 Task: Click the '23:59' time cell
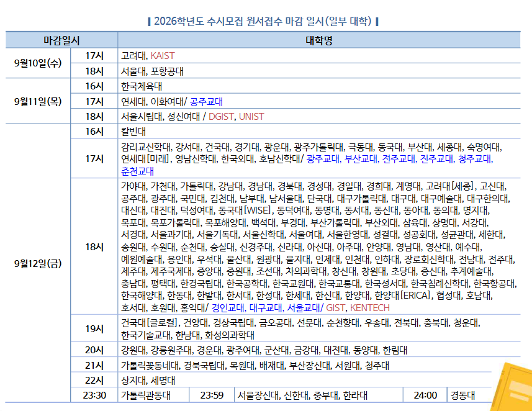pos(212,395)
